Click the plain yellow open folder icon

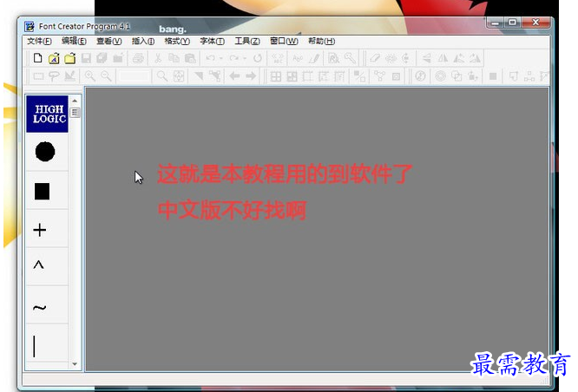tap(70, 58)
